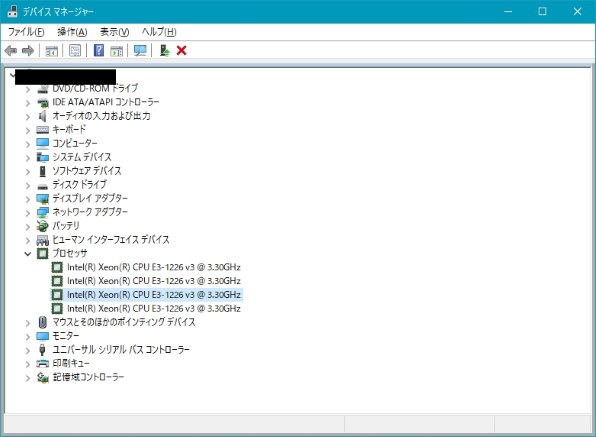This screenshot has height=437, width=596.
Task: Select the first Intel Xeon E3-1226 processor
Action: [x=154, y=267]
